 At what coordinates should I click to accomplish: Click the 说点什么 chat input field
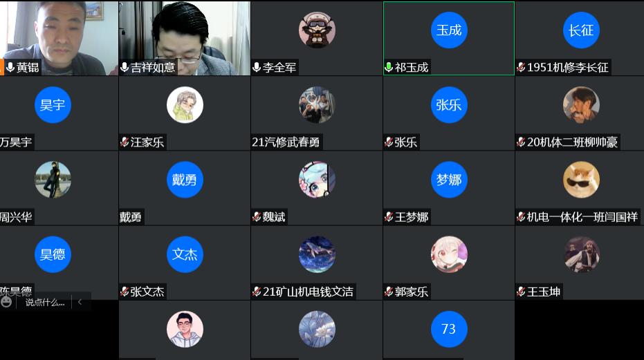pos(45,303)
